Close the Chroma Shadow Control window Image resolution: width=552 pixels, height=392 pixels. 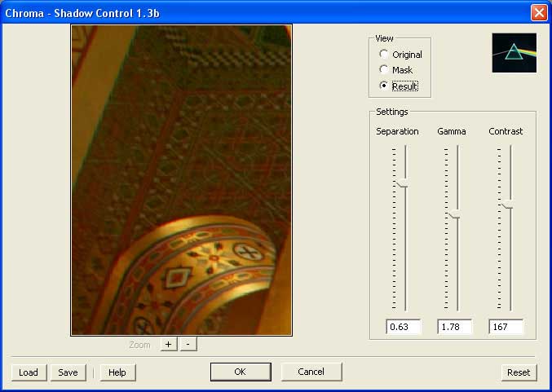point(539,13)
